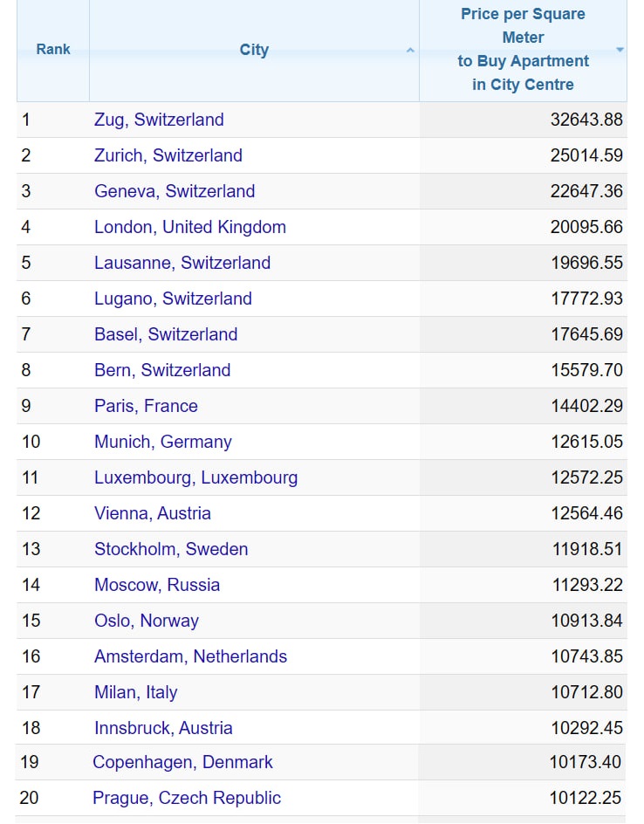Viewport: 644px width, 824px height.
Task: Open Prague, Czech Republic link
Action: point(187,798)
